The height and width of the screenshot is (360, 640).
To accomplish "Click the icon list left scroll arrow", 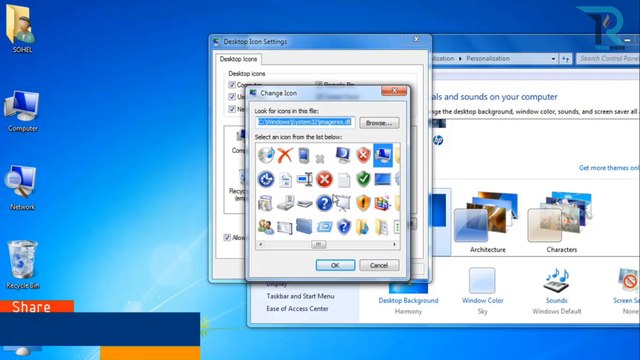I will (x=260, y=244).
